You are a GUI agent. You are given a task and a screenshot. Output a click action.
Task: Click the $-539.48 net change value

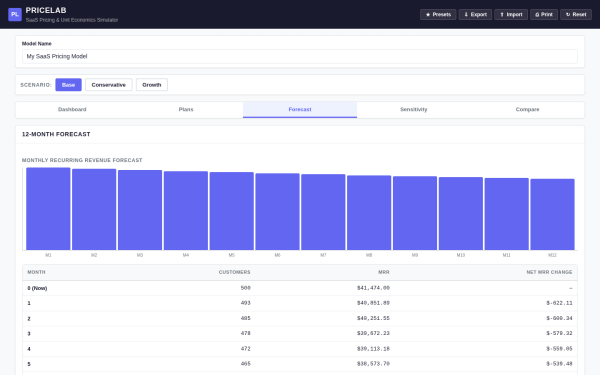click(559, 364)
